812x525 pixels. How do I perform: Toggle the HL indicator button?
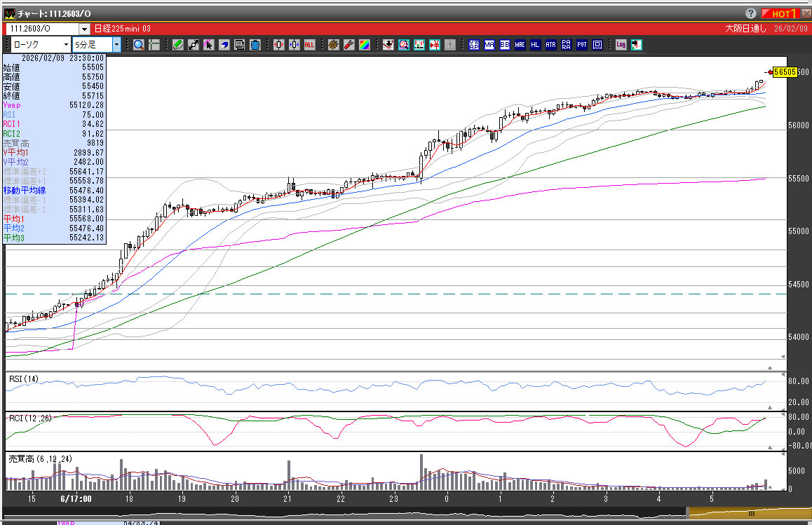[535, 45]
